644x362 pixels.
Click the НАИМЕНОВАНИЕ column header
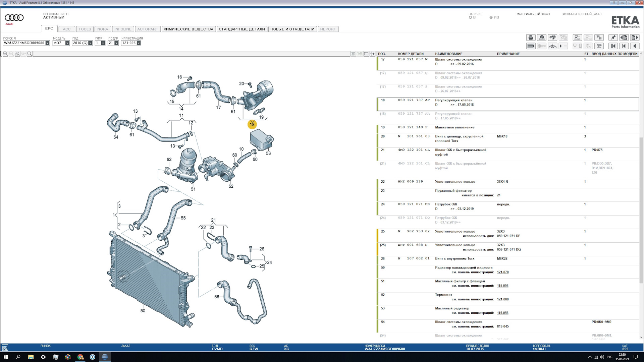448,54
